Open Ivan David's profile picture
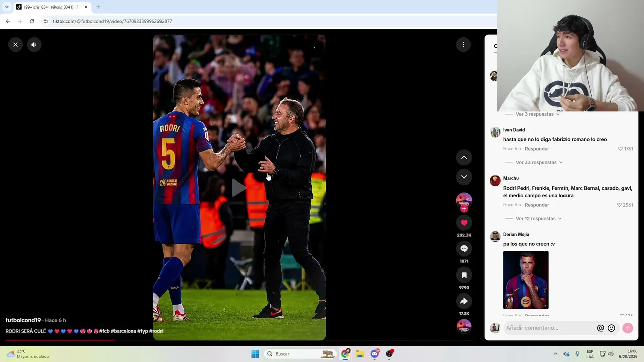644x362 pixels. pos(495,132)
